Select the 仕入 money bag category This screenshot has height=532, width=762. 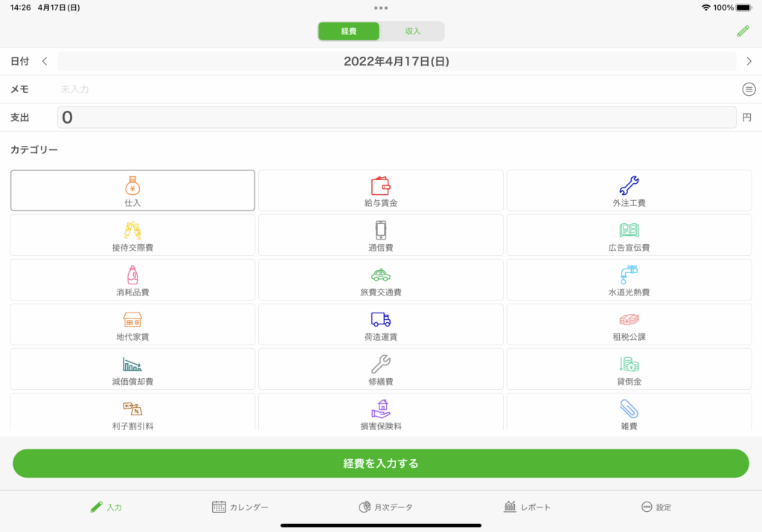pos(132,190)
